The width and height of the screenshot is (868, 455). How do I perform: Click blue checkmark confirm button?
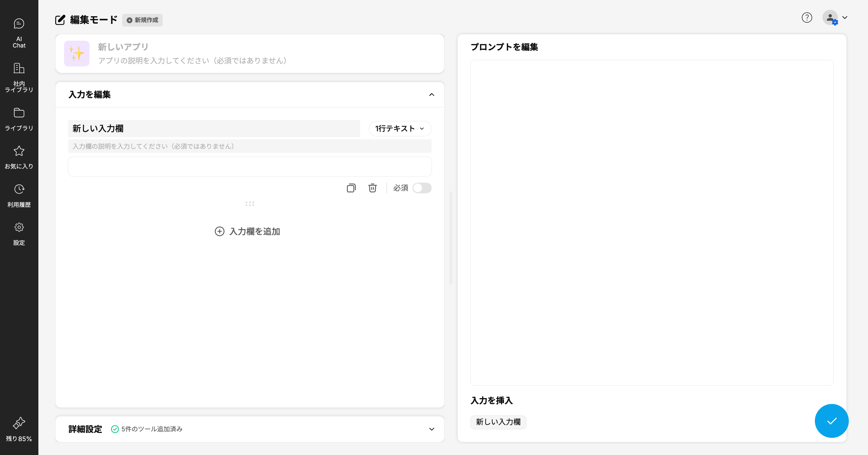pyautogui.click(x=831, y=421)
